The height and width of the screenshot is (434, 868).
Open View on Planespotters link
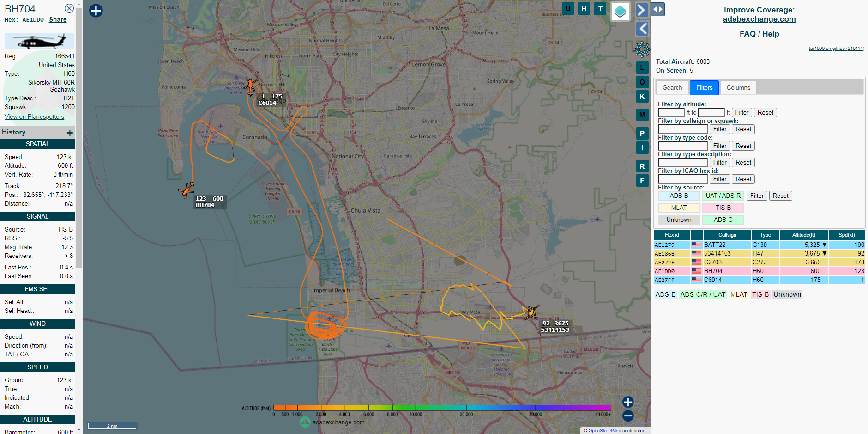coord(34,117)
